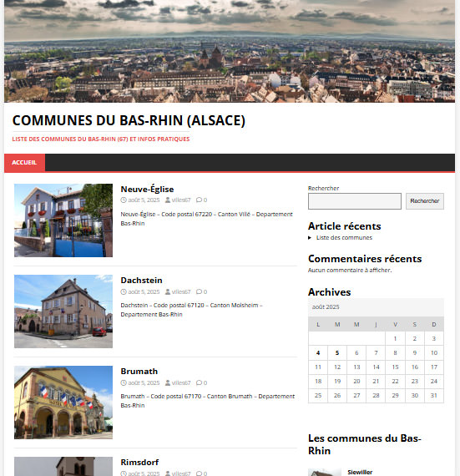Submit with the Rechercher button
Image resolution: width=460 pixels, height=476 pixels.
424,201
